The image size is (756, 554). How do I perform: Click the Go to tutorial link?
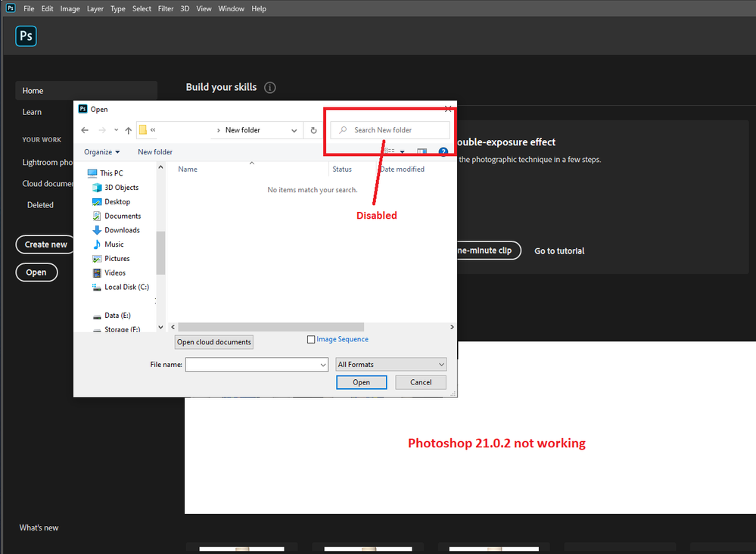[x=559, y=251]
